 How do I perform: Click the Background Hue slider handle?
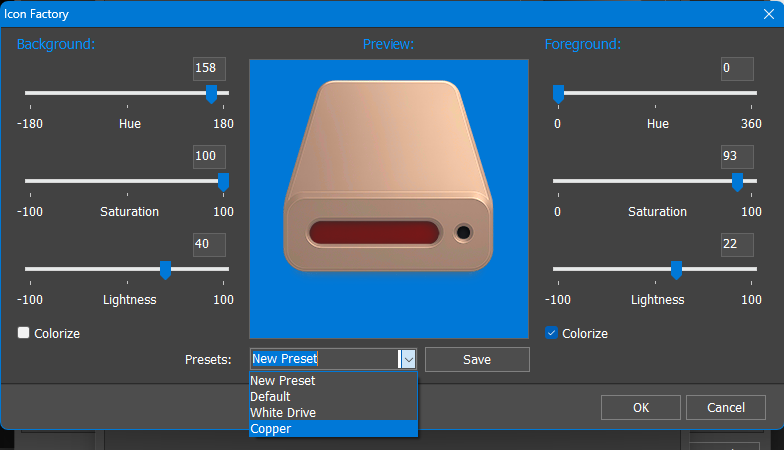tap(211, 94)
